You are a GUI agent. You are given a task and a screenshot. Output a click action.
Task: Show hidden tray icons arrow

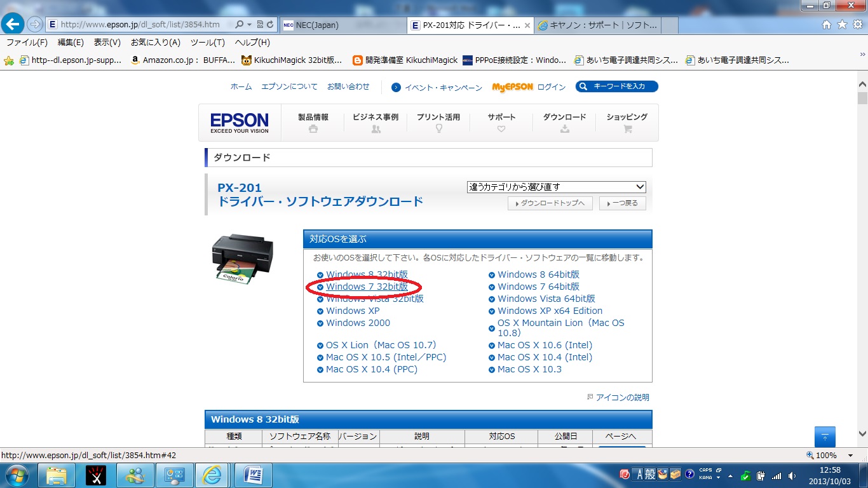point(730,475)
